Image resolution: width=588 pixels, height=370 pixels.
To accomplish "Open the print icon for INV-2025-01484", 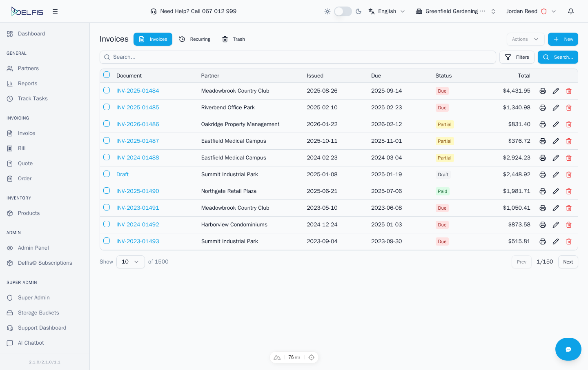I will coord(542,91).
